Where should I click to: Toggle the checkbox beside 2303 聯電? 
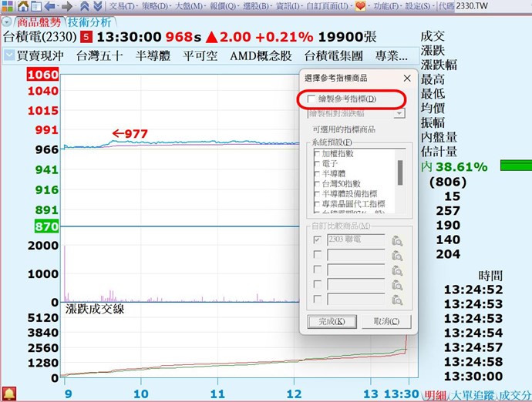click(317, 240)
